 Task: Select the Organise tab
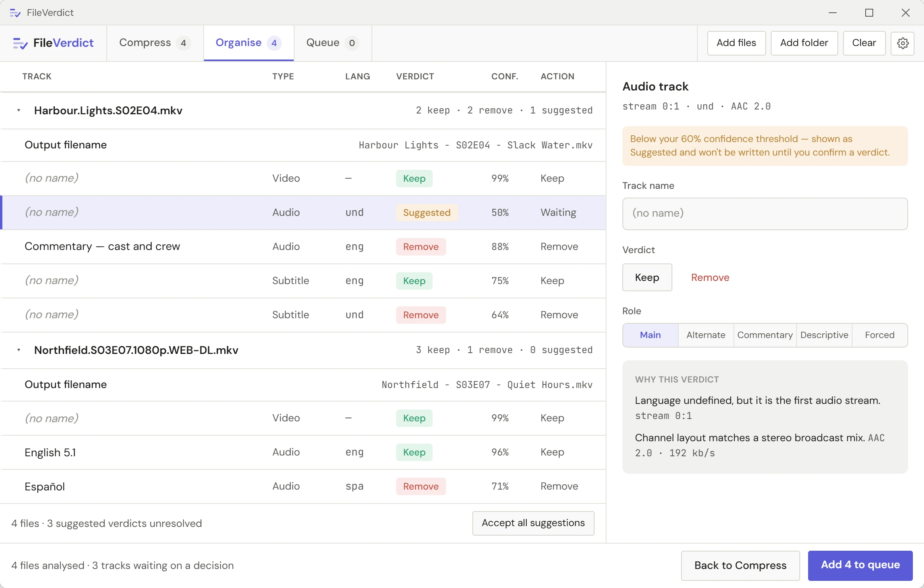click(248, 43)
